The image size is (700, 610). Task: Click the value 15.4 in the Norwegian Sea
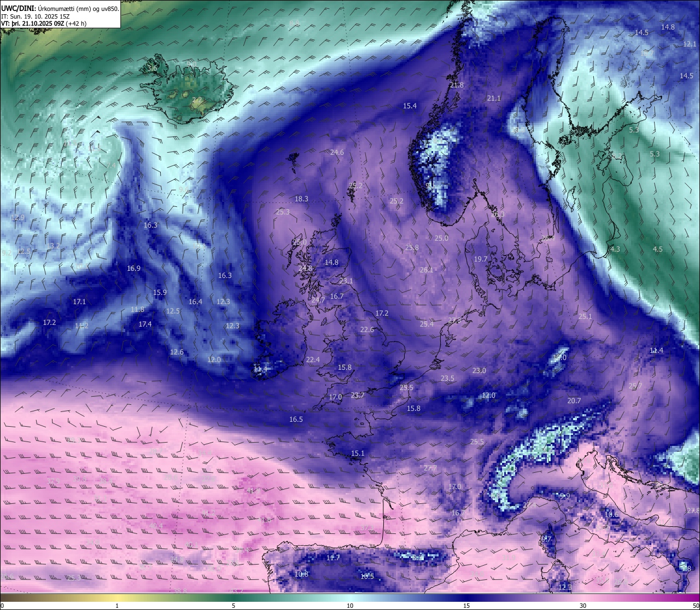coord(410,106)
